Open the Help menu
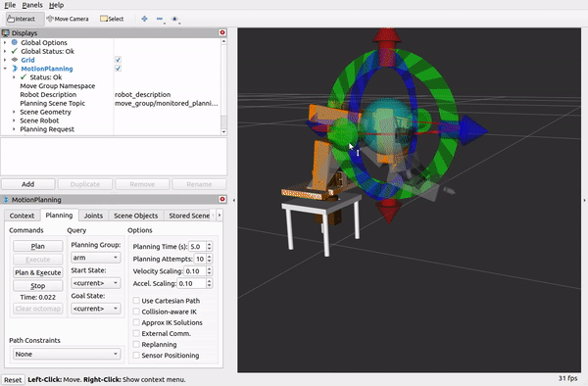 click(x=56, y=5)
